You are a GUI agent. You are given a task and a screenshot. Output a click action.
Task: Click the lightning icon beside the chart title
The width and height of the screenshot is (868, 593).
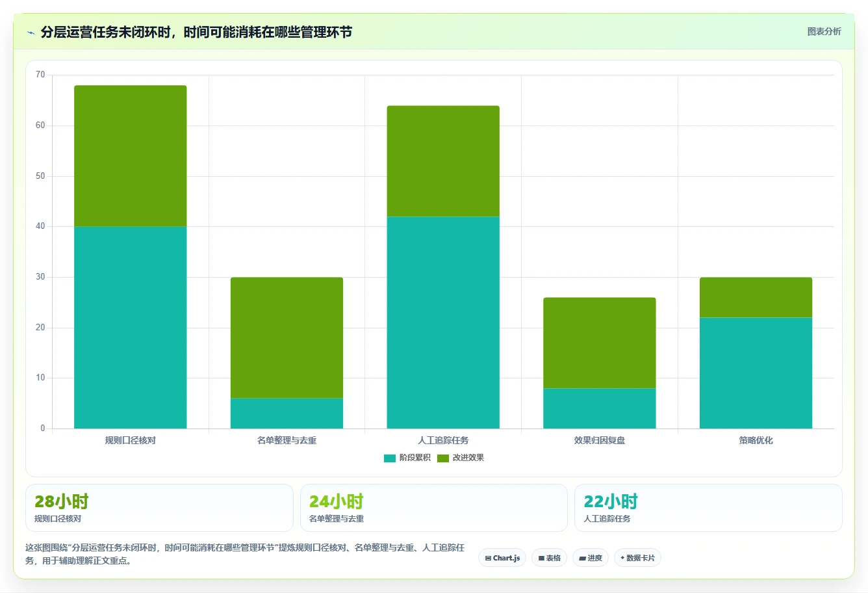[31, 33]
